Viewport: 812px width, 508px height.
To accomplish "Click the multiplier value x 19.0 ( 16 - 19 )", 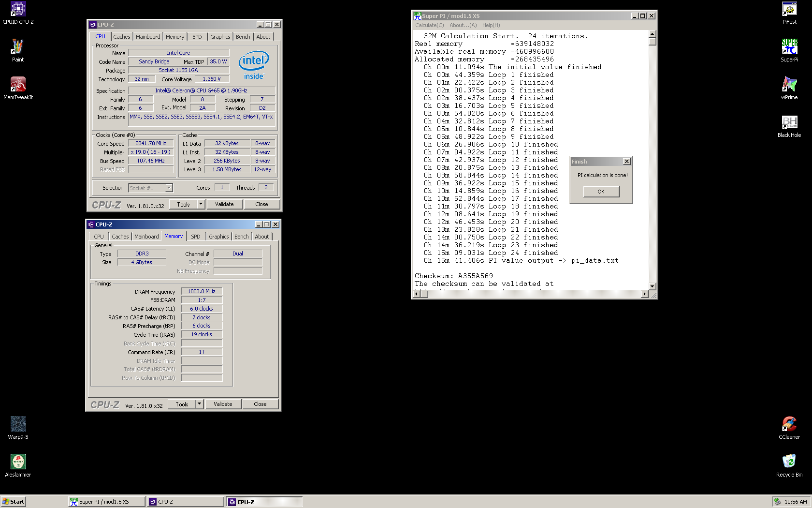I will pyautogui.click(x=151, y=152).
